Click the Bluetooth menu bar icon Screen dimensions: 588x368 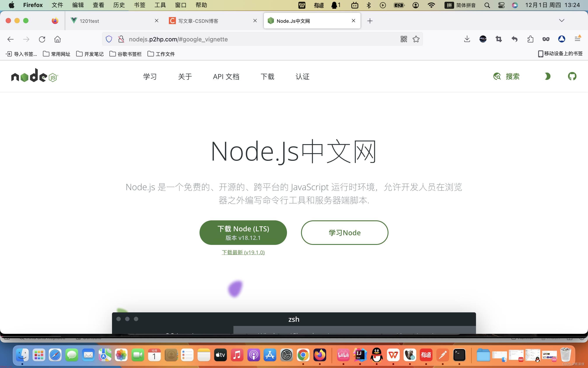click(369, 5)
